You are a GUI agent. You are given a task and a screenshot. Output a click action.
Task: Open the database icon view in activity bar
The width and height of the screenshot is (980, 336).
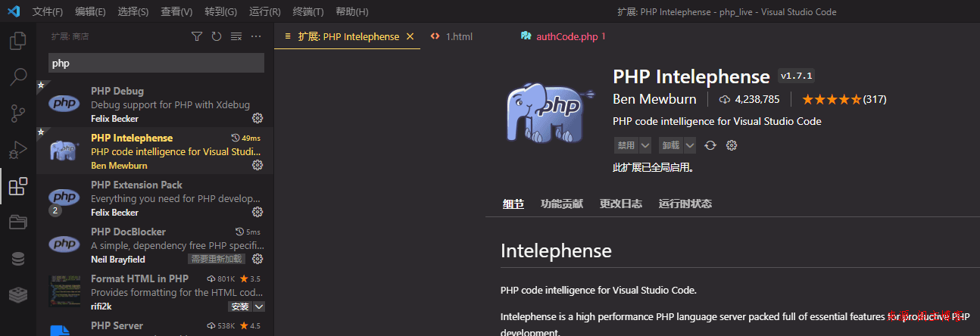click(x=17, y=259)
